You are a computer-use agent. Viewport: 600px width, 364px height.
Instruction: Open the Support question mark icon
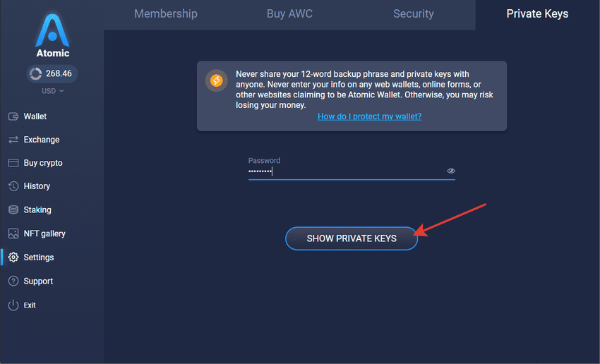pos(13,281)
